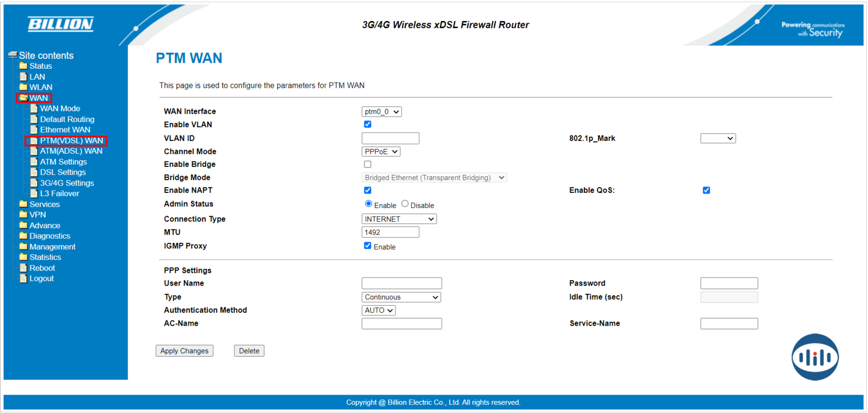
Task: Click the Site contents icon at top
Action: pyautogui.click(x=12, y=55)
